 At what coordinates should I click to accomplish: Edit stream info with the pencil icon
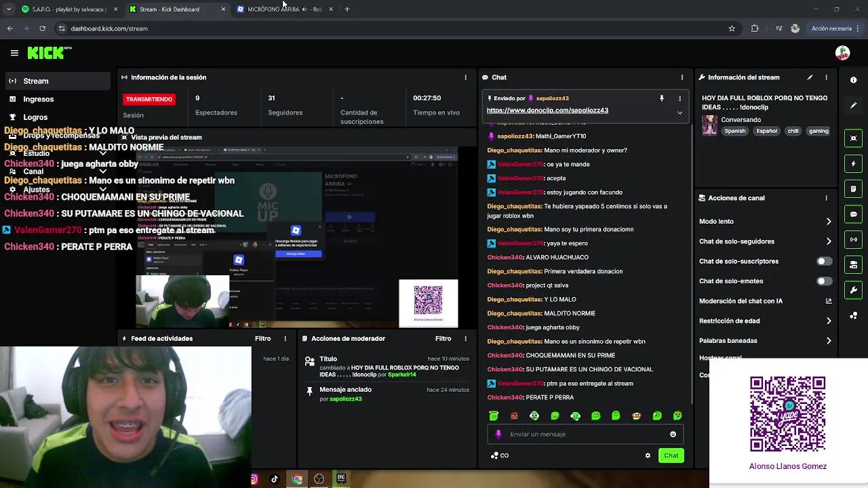tap(810, 77)
